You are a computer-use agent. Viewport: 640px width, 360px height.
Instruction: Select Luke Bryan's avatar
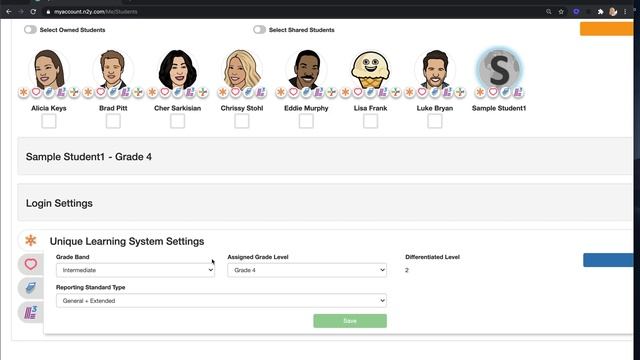[x=435, y=69]
